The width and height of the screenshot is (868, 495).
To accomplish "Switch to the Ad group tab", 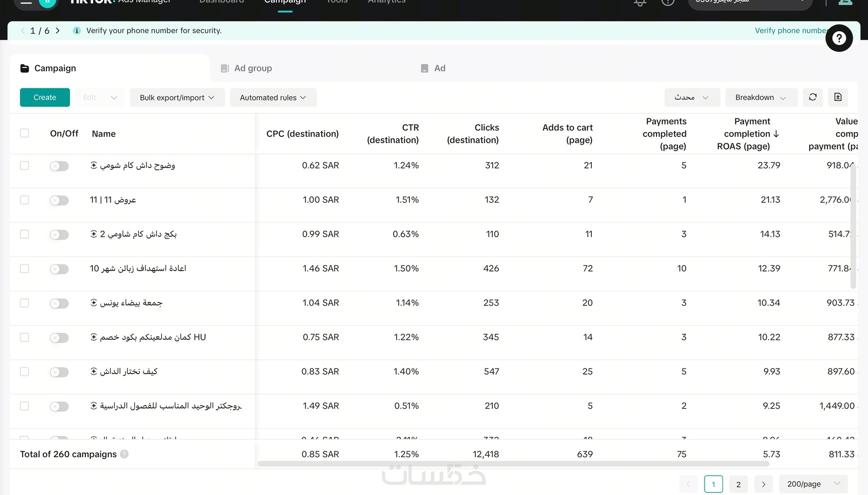I will [253, 68].
